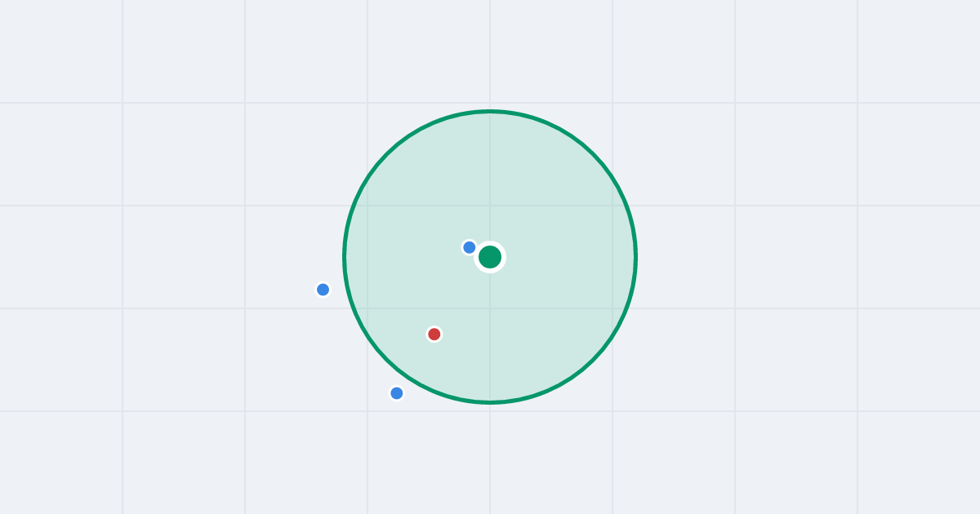The width and height of the screenshot is (980, 514).
Task: Click the shaded circle area above the center marker
Action: [490, 179]
